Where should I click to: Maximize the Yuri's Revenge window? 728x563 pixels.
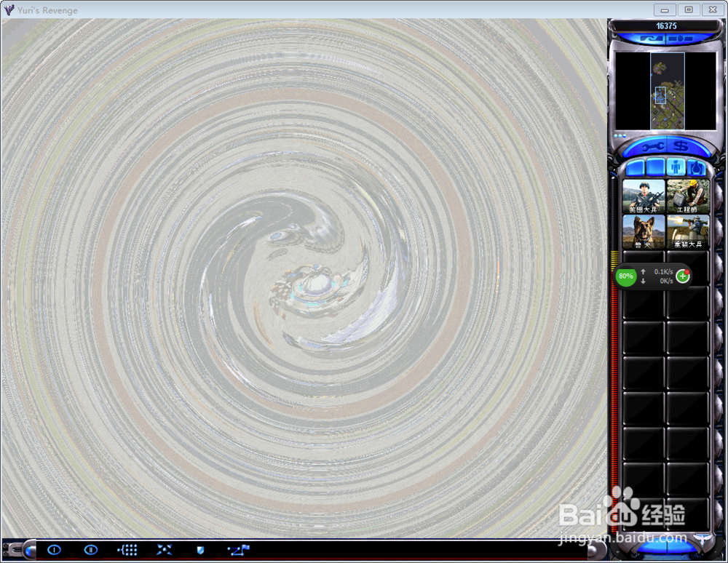click(x=689, y=9)
